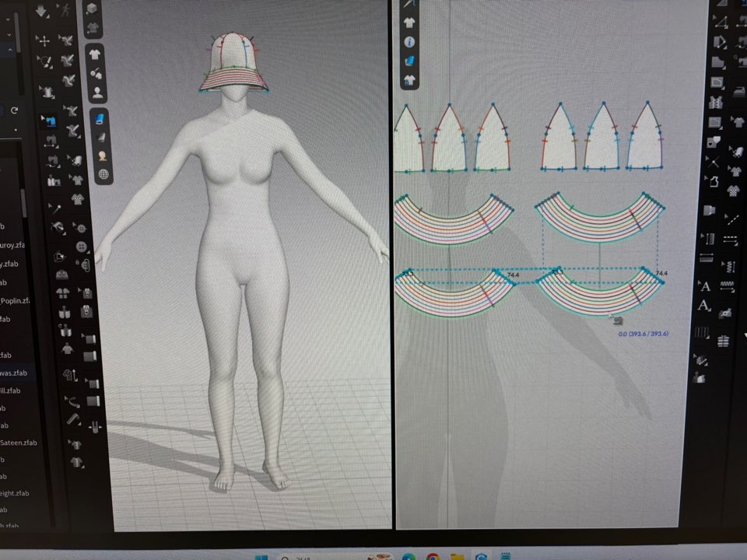Viewport: 747px width, 560px height.
Task: Click the refresh button in the library panel
Action: [14, 111]
